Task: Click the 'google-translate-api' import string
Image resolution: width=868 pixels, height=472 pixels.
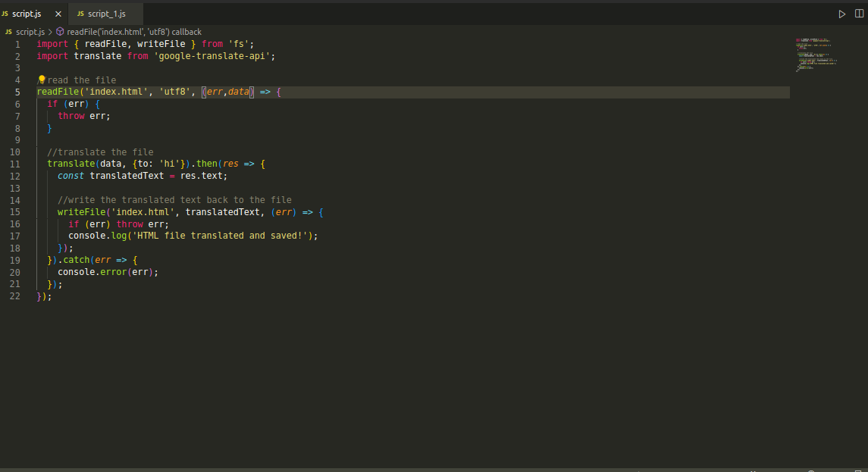Action: coord(212,55)
